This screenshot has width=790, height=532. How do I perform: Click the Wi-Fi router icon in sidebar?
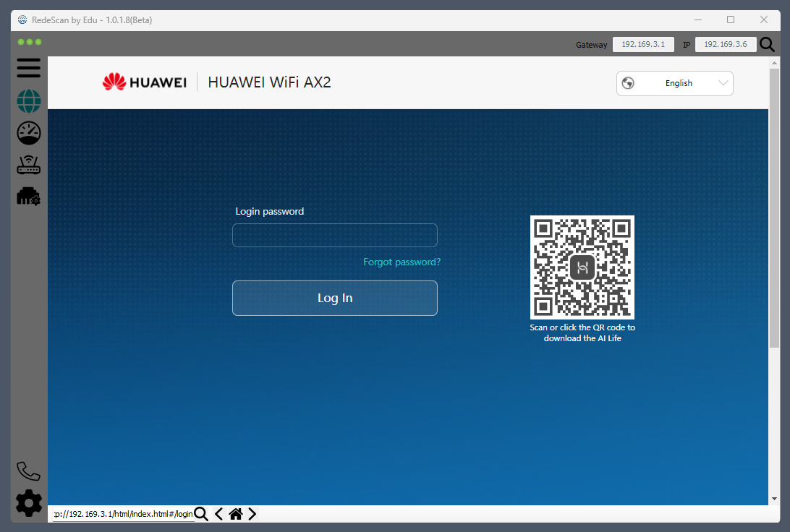point(29,165)
